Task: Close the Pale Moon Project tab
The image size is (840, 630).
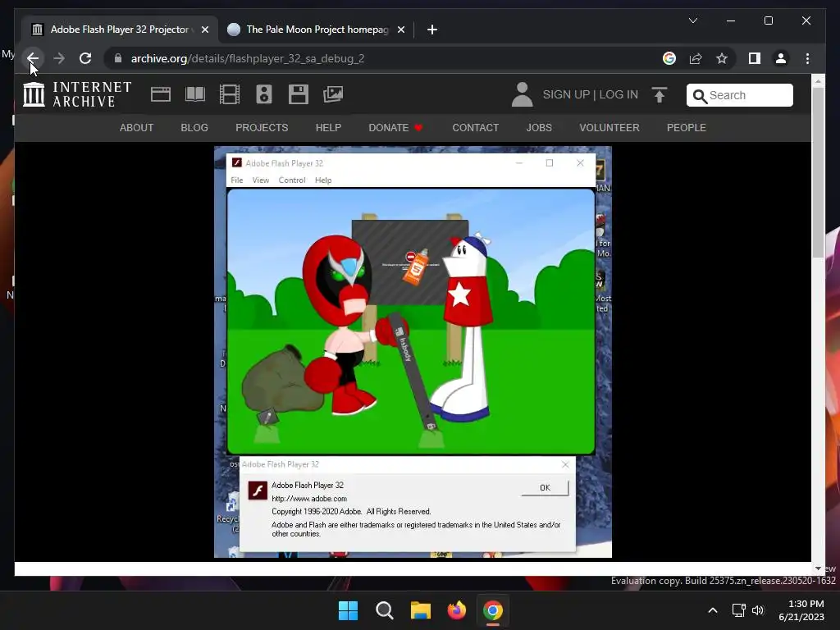Action: [x=400, y=30]
